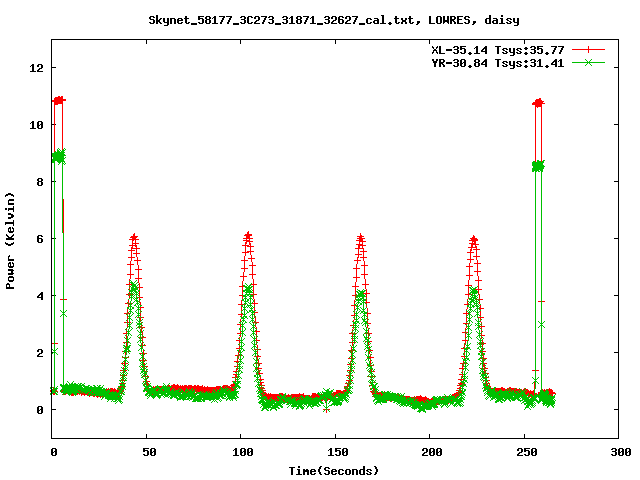The width and height of the screenshot is (640, 480).
Task: Click the x-axis tick label 50
Action: pos(149,452)
